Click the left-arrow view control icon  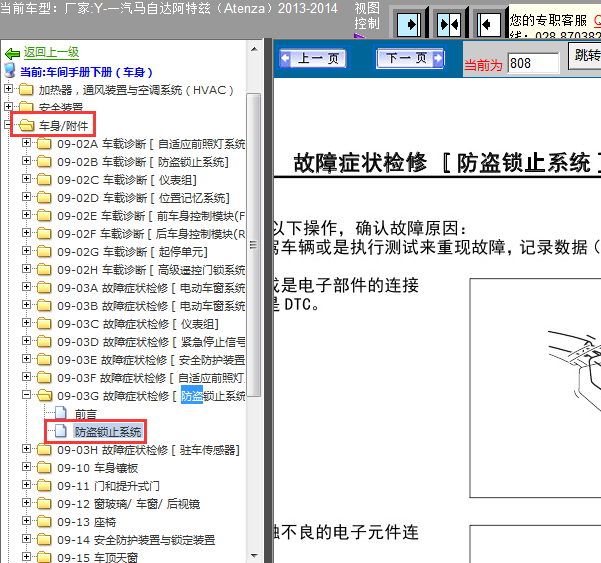coord(489,24)
